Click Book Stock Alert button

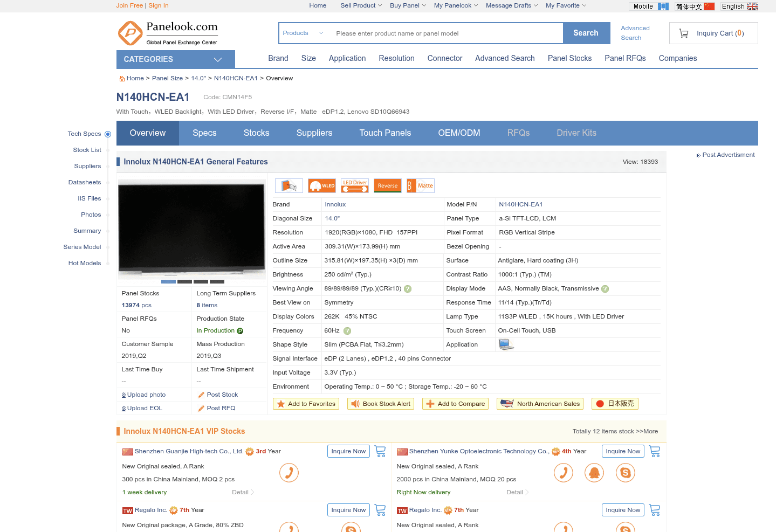[381, 404]
